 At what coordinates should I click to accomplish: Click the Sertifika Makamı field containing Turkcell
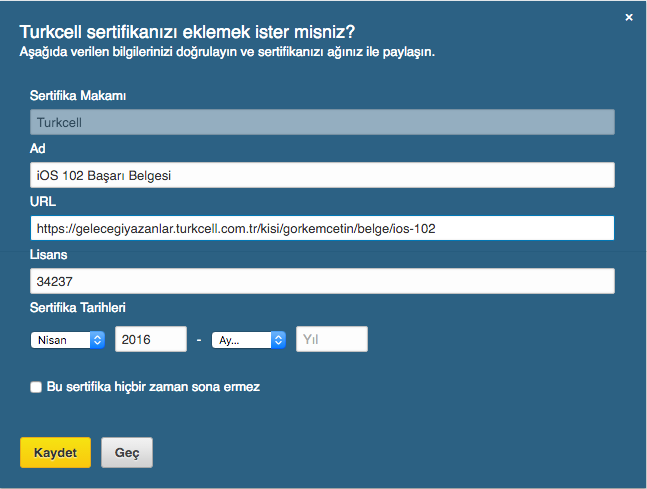tap(322, 122)
